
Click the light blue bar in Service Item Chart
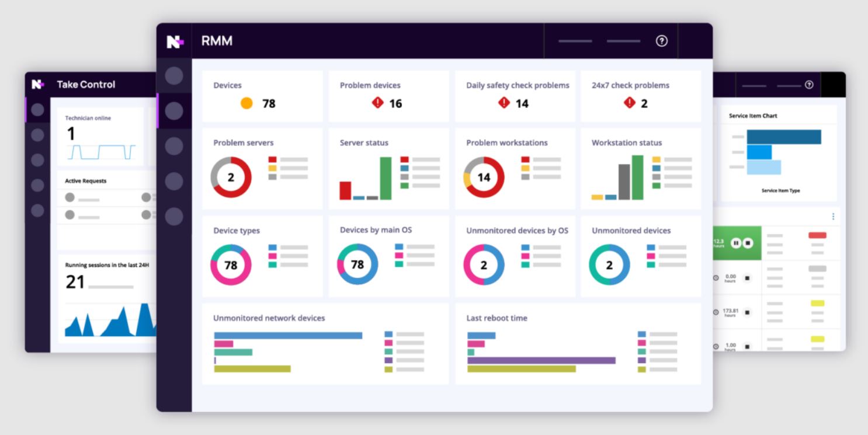pos(764,168)
